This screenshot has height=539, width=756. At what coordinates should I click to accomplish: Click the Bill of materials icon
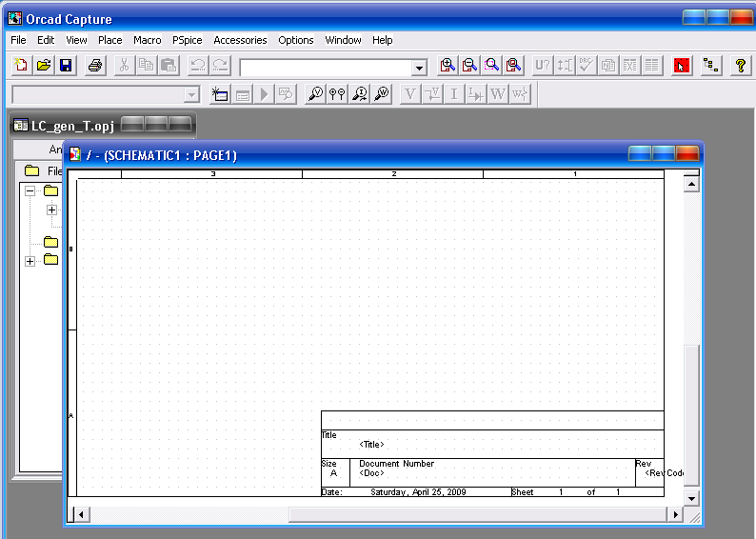pos(652,65)
